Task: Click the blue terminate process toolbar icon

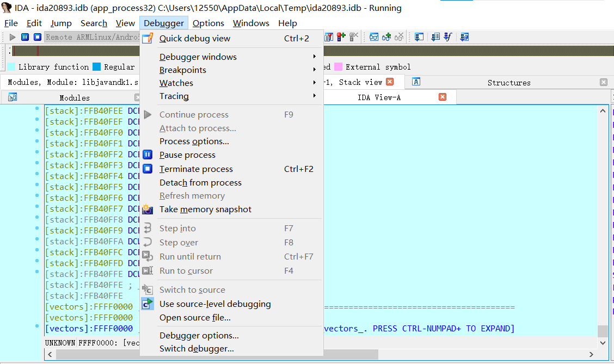Action: 38,37
